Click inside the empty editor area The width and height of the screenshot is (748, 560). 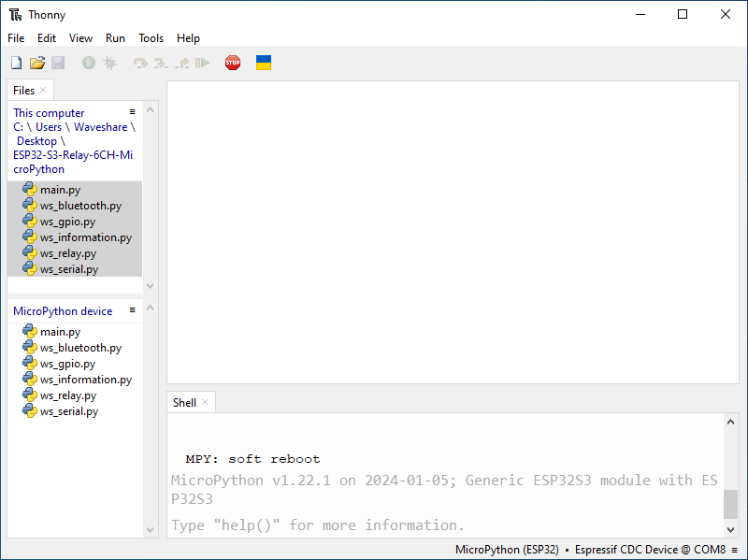[453, 232]
